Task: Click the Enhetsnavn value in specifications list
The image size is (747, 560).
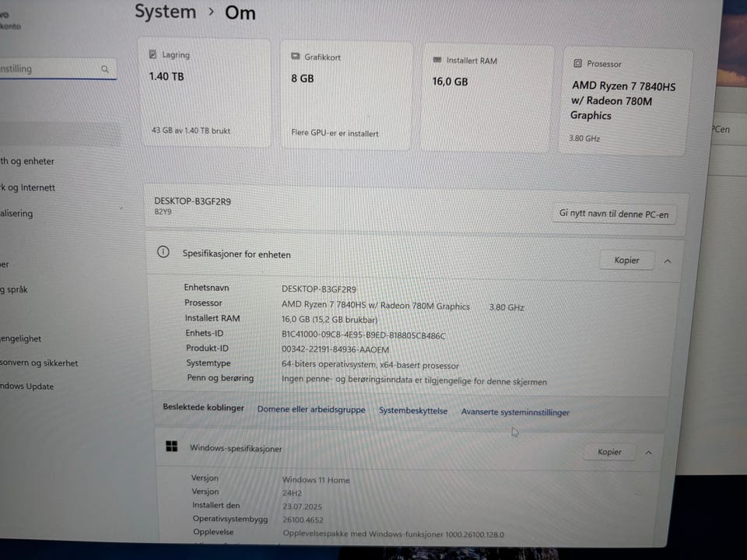Action: [x=319, y=289]
